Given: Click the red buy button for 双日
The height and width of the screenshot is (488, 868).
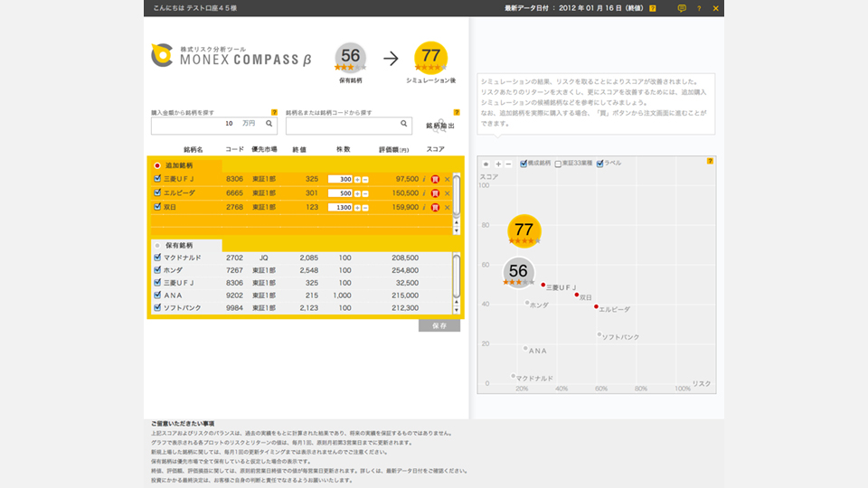Looking at the screenshot, I should tap(435, 207).
